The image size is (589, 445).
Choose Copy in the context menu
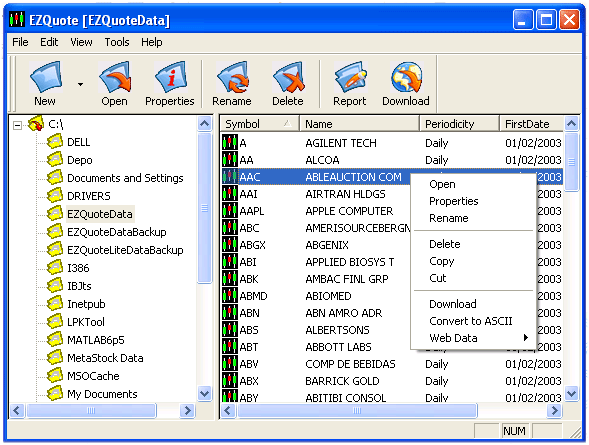[x=473, y=261]
